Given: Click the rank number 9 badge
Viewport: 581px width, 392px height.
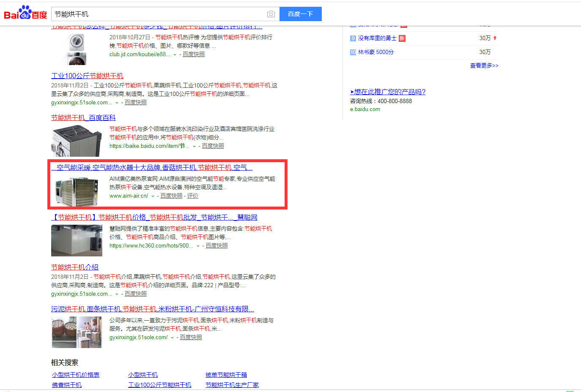Looking at the screenshot, I should pos(353,38).
